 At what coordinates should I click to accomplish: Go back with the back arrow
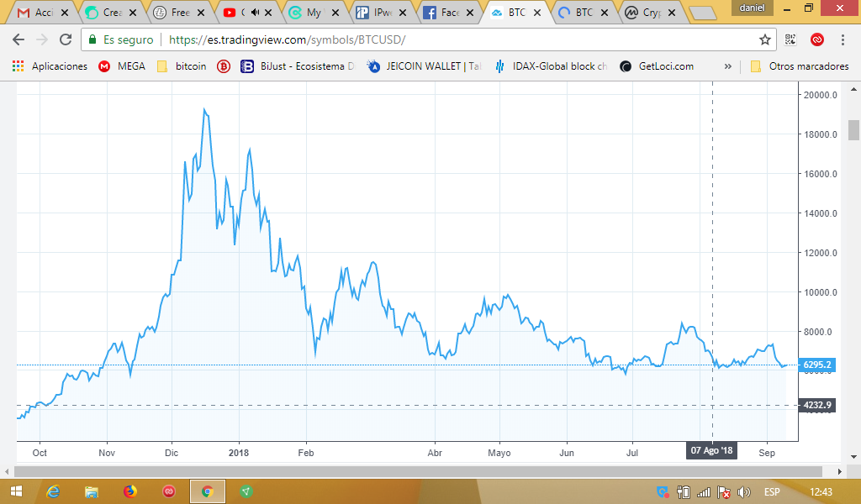18,39
